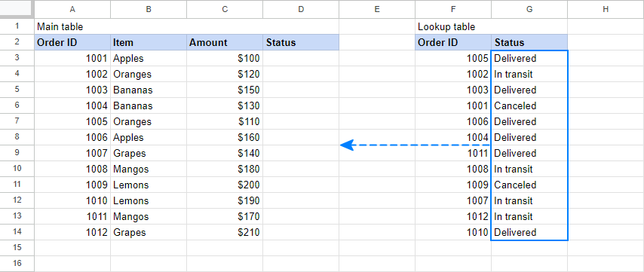The height and width of the screenshot is (272, 644).
Task: Select row 1 header
Action: (x=17, y=26)
